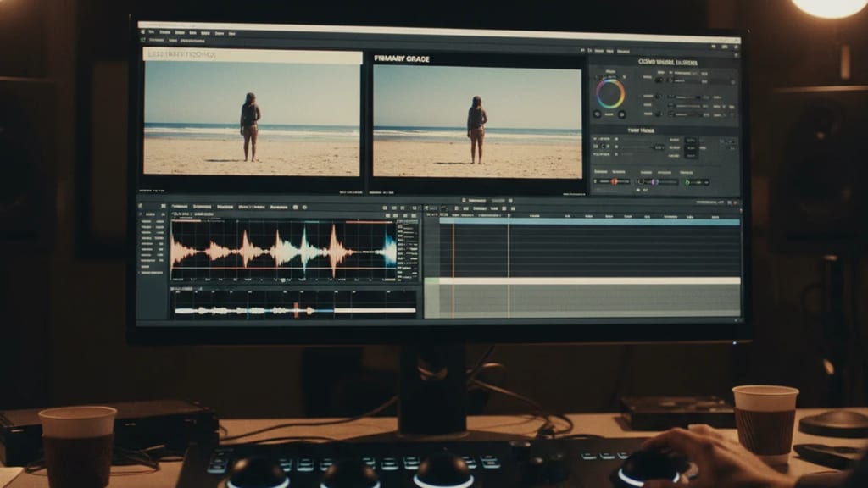Click the purple knob on the bottom slider row

coord(655,181)
